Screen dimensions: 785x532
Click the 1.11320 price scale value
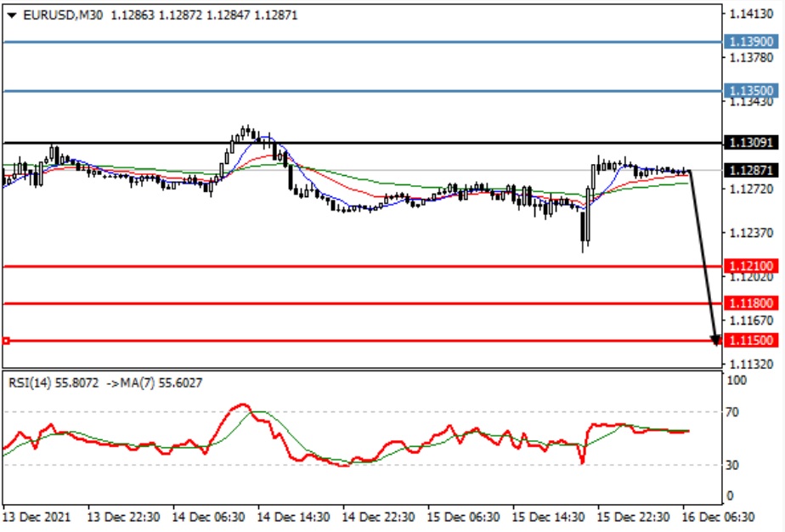point(751,365)
